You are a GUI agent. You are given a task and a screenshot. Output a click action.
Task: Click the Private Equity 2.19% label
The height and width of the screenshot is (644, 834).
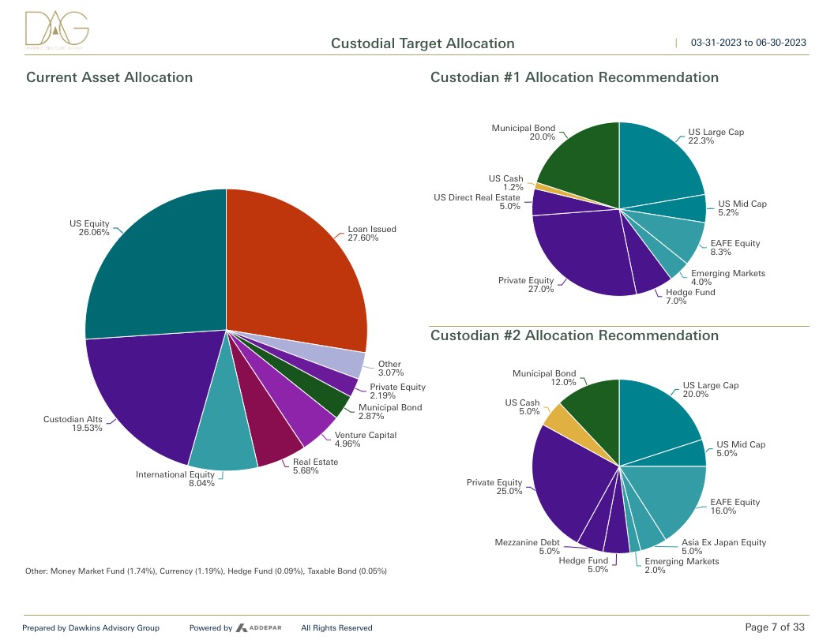click(397, 391)
